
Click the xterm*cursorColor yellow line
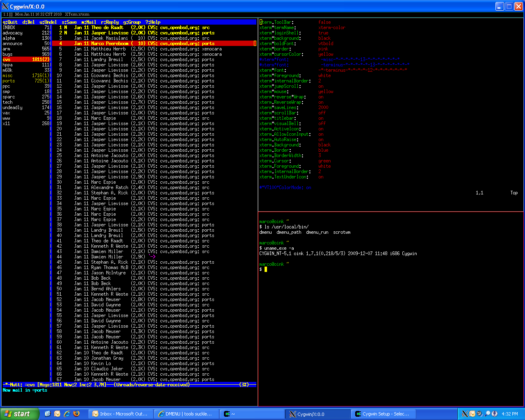296,54
